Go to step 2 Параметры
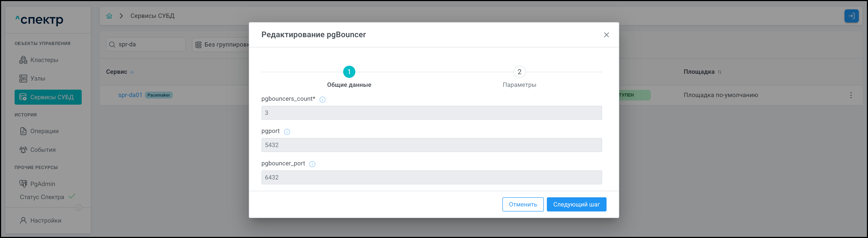868x238 pixels. pyautogui.click(x=519, y=72)
